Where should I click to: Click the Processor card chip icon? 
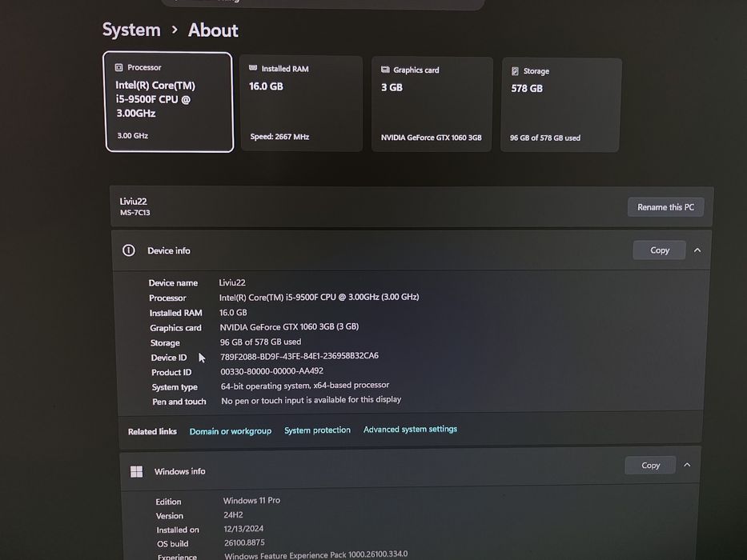(118, 68)
